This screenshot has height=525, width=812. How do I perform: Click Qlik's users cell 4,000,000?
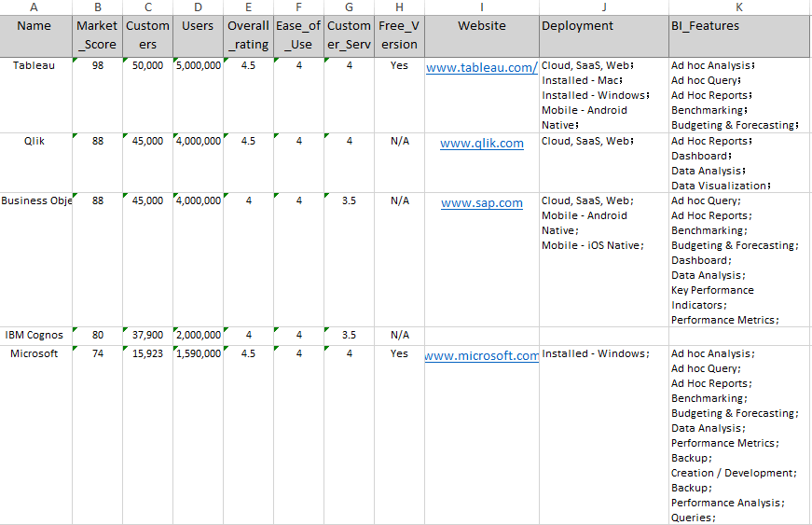tap(198, 142)
